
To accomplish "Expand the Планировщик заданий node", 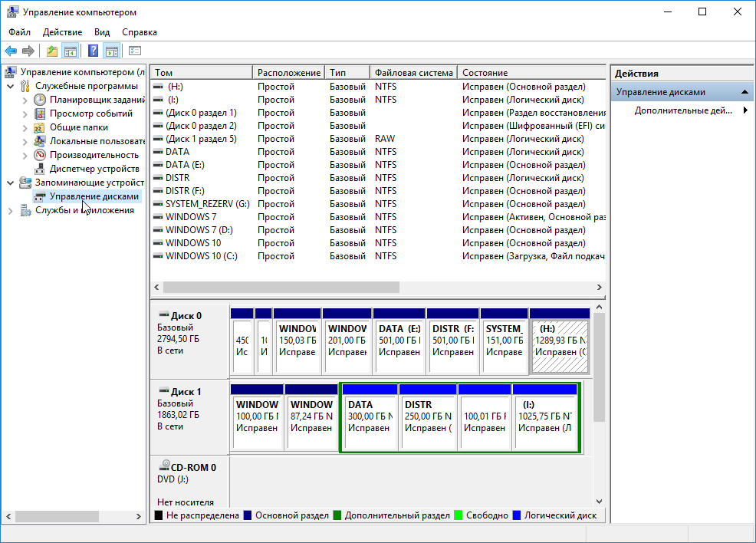I will [25, 100].
